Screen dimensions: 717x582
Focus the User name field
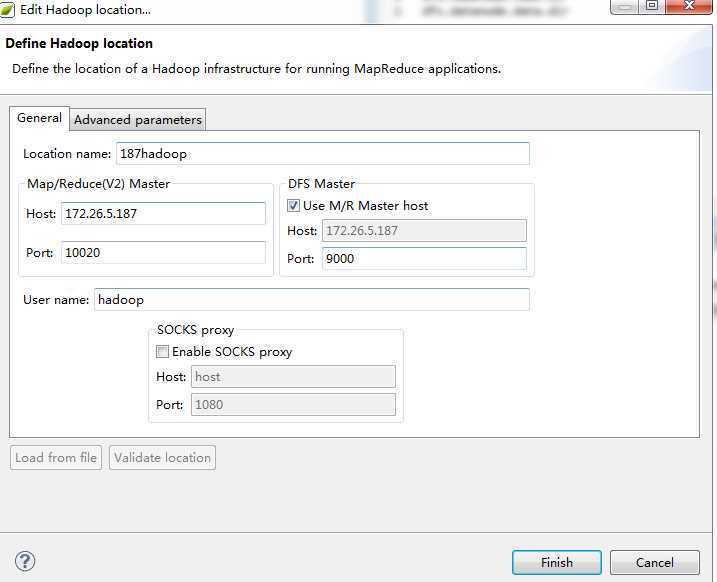coord(312,299)
